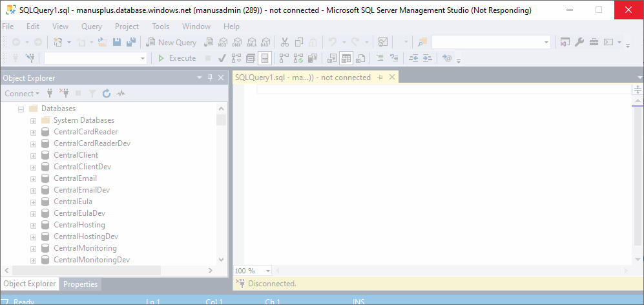Expand the CentralEmail database node
The width and height of the screenshot is (644, 305).
34,179
